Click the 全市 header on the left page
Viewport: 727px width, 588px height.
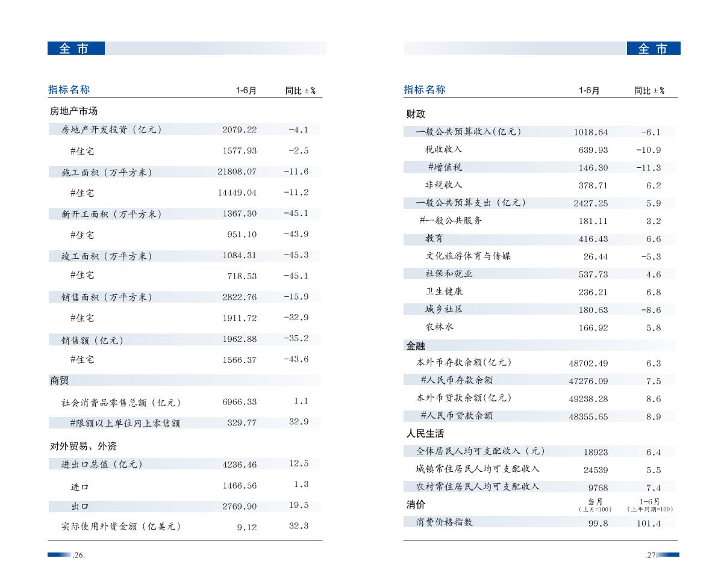click(76, 49)
